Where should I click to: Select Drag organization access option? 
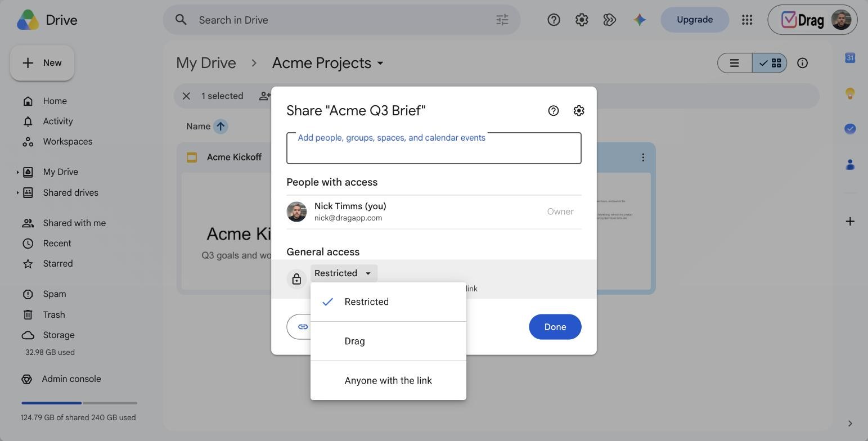coord(388,341)
